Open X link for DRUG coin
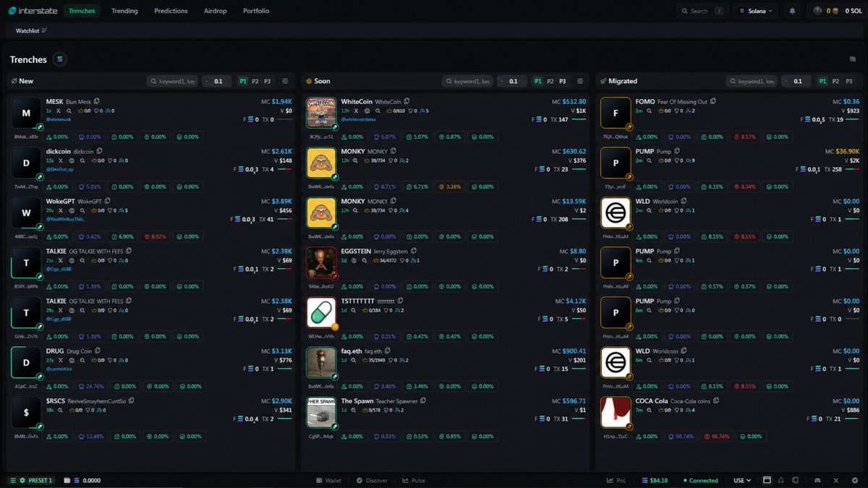 coord(59,360)
